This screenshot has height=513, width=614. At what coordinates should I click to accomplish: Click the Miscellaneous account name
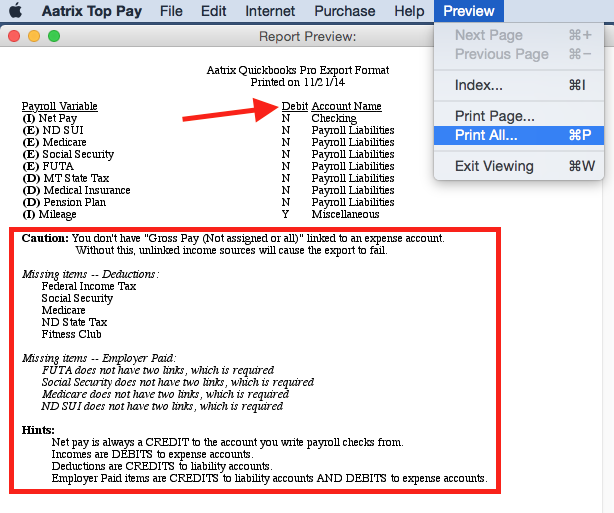coord(345,215)
